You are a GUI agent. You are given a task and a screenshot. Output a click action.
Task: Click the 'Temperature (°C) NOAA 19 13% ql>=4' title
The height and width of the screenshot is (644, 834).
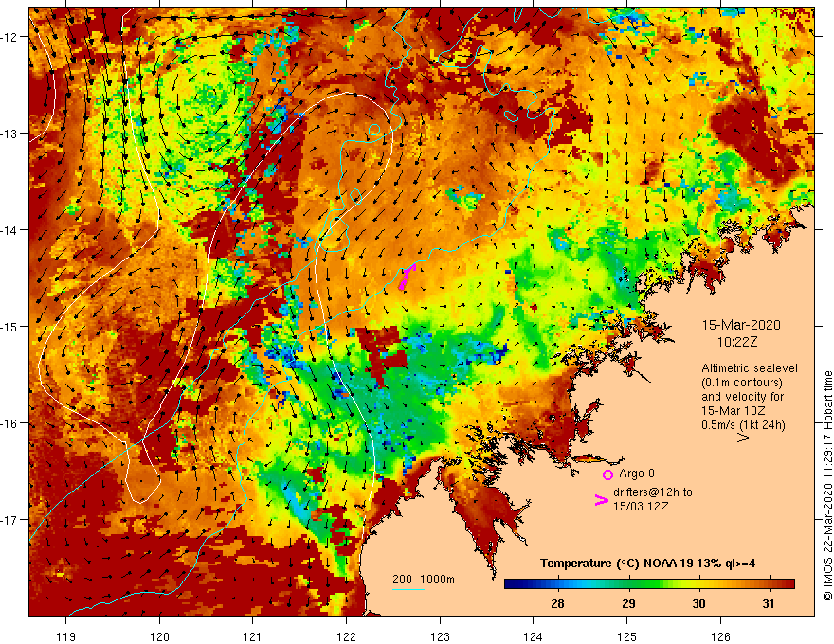pyautogui.click(x=648, y=563)
